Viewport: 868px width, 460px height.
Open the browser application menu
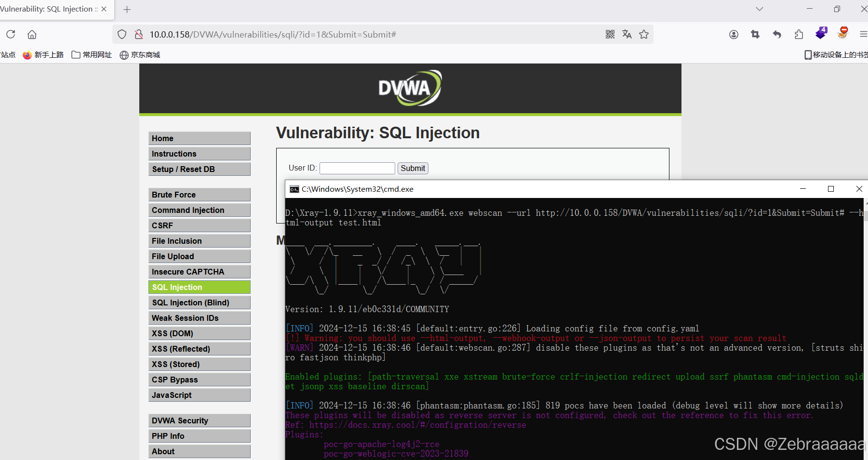coord(863,34)
